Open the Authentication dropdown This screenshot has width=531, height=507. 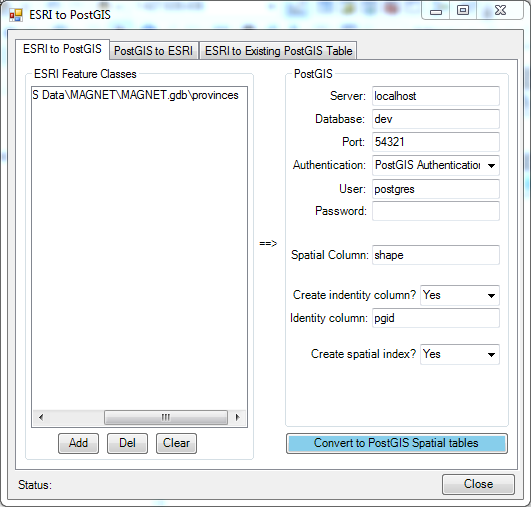click(x=436, y=165)
